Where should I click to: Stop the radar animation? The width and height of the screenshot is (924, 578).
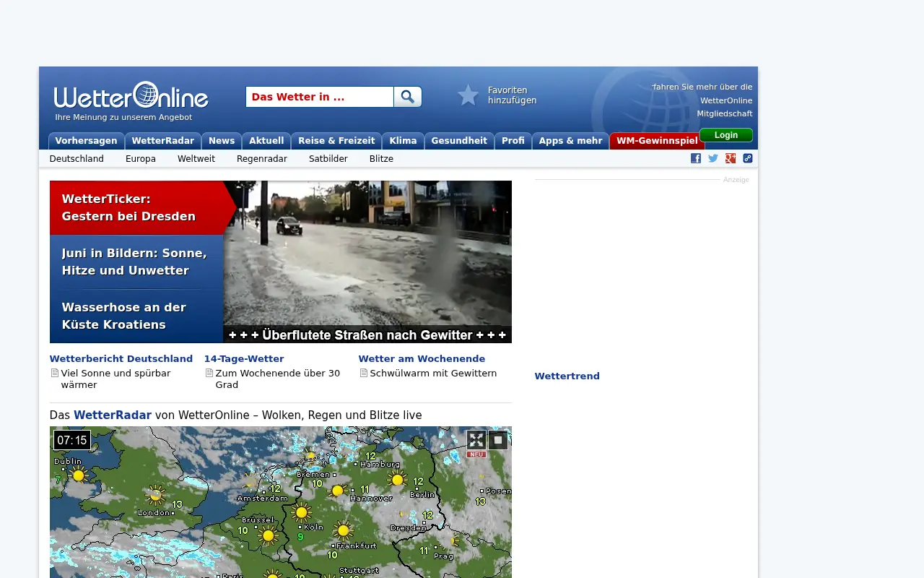pos(498,440)
